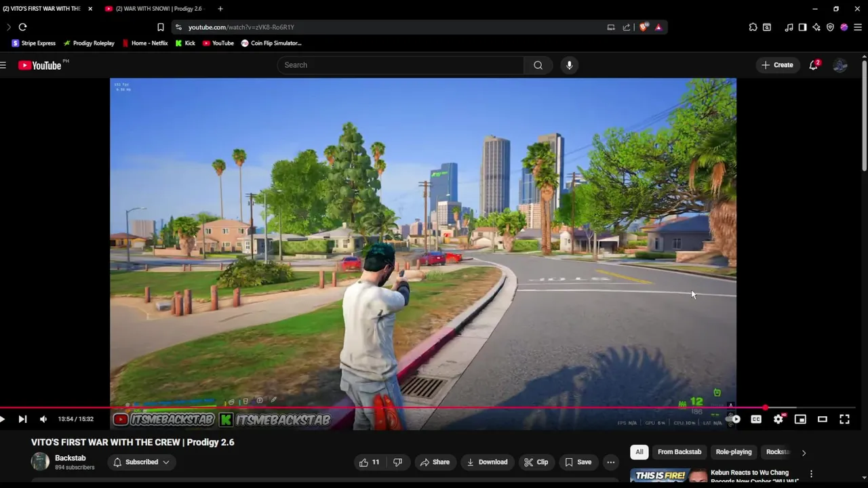This screenshot has width=868, height=488.
Task: Start voice search with the microphone
Action: 569,65
